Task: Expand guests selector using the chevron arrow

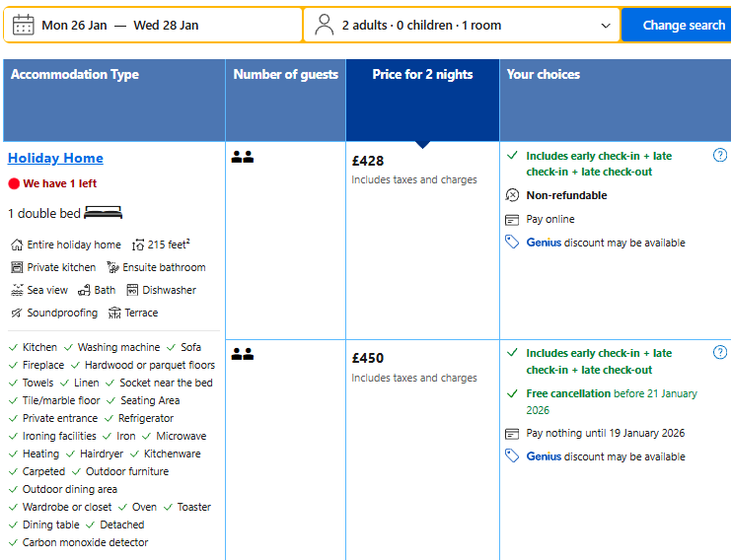Action: 606,25
